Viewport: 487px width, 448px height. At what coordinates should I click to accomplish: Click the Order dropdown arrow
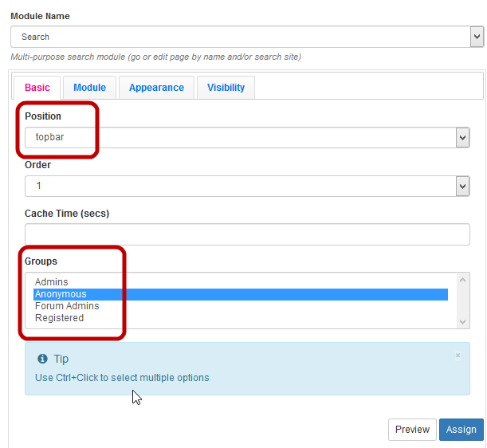462,186
